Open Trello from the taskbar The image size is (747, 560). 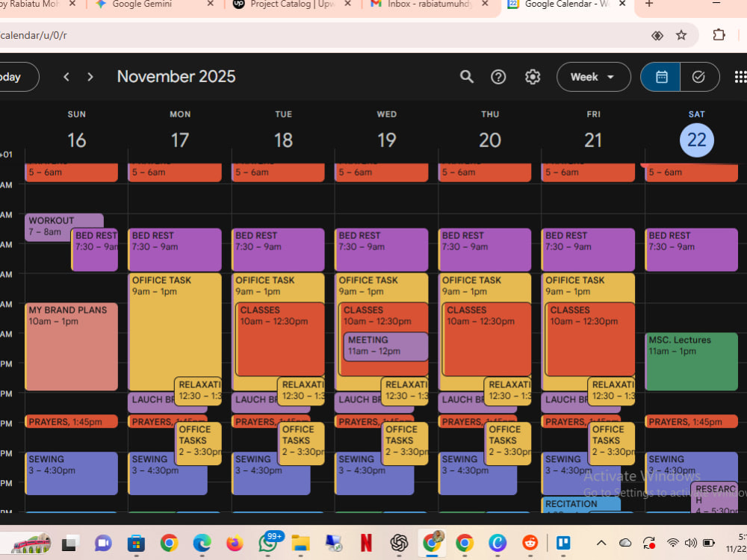(x=563, y=542)
